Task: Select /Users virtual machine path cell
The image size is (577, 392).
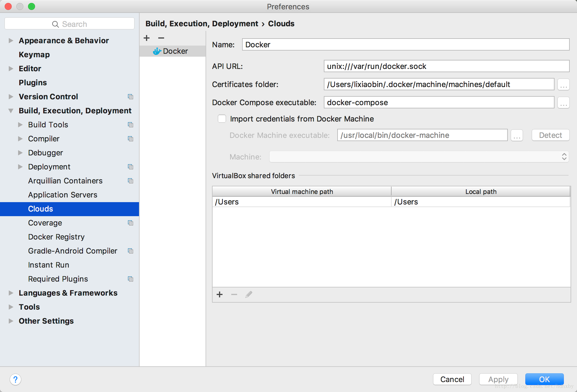Action: pos(302,202)
